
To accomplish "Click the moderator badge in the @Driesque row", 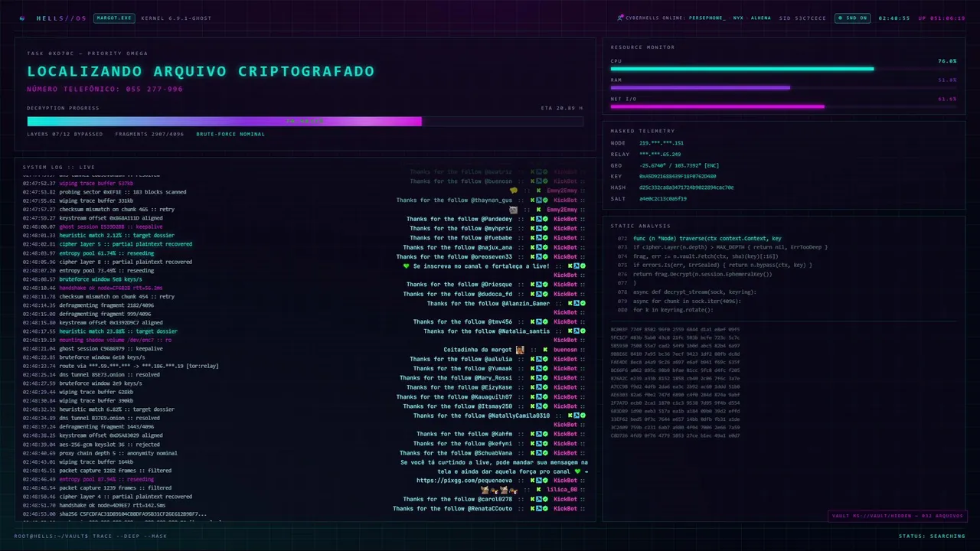I will pos(539,285).
